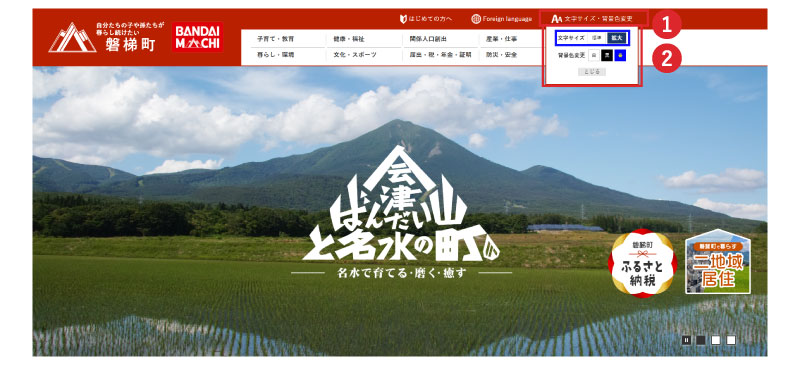Open the はじめての方へ beginner guide link
Viewport: 800px width, 370px height.
pyautogui.click(x=426, y=19)
